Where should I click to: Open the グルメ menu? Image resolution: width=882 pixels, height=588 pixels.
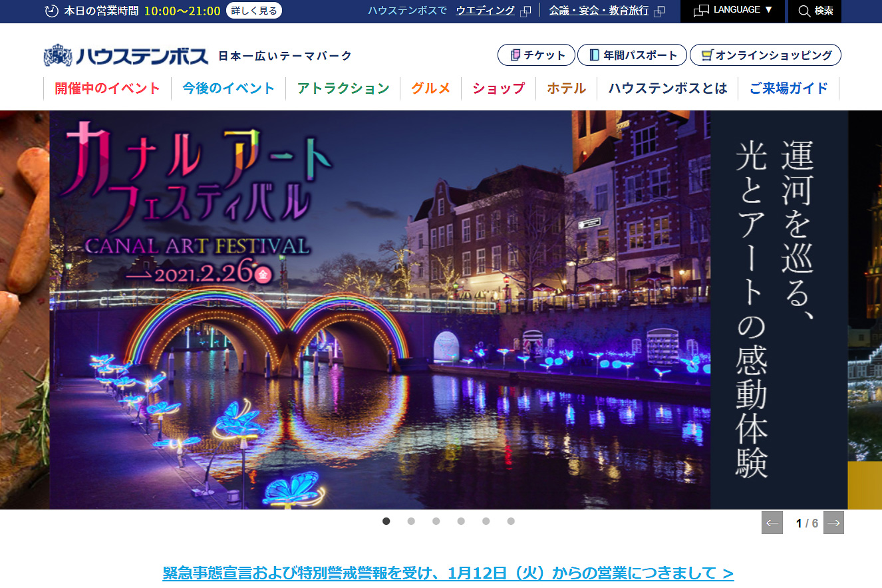[x=431, y=88]
